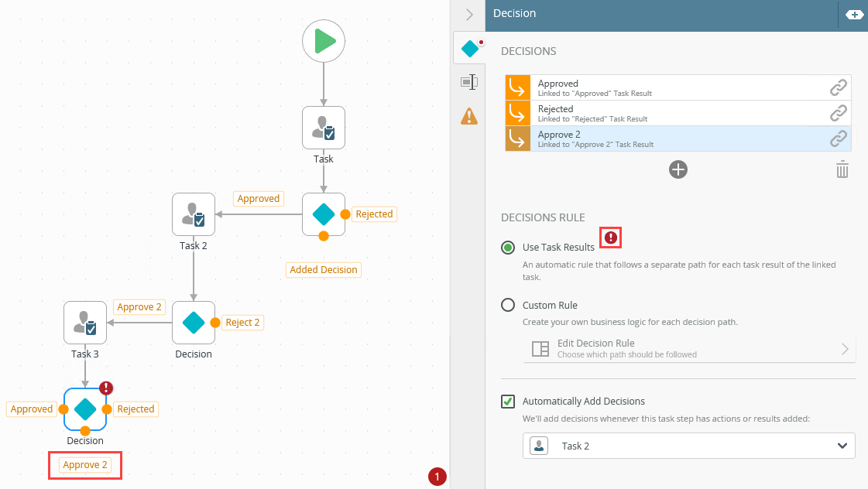Click the red error badge on the Decision node
The image size is (868, 489).
coord(106,388)
